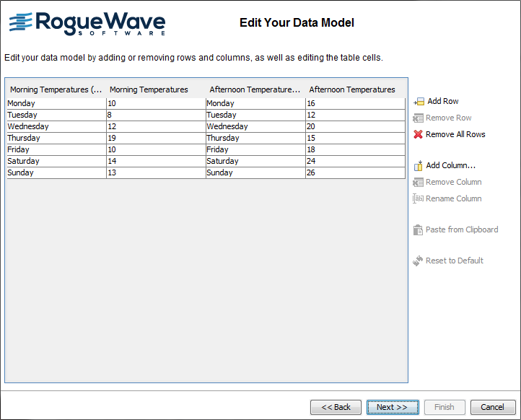Click the Add Column icon
521x420 pixels.
(x=418, y=166)
